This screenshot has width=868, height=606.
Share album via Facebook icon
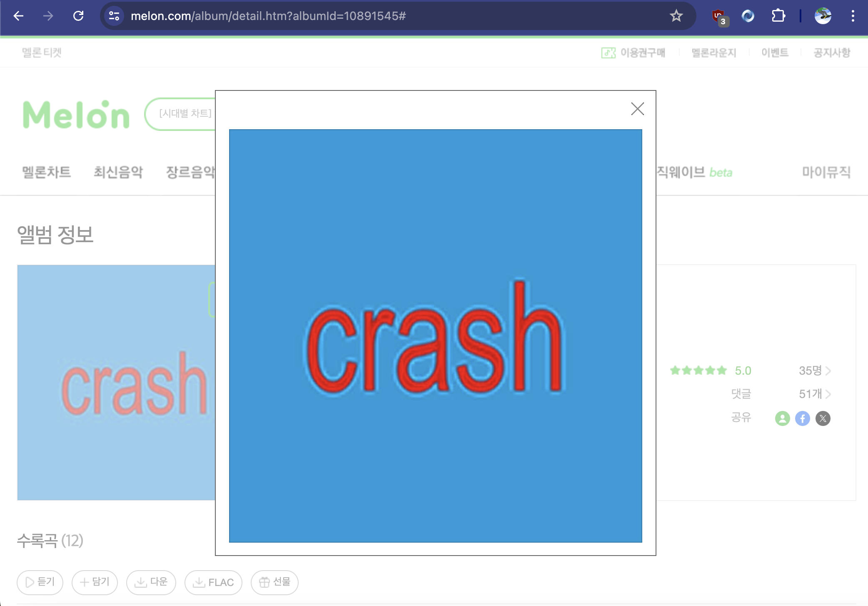tap(802, 418)
